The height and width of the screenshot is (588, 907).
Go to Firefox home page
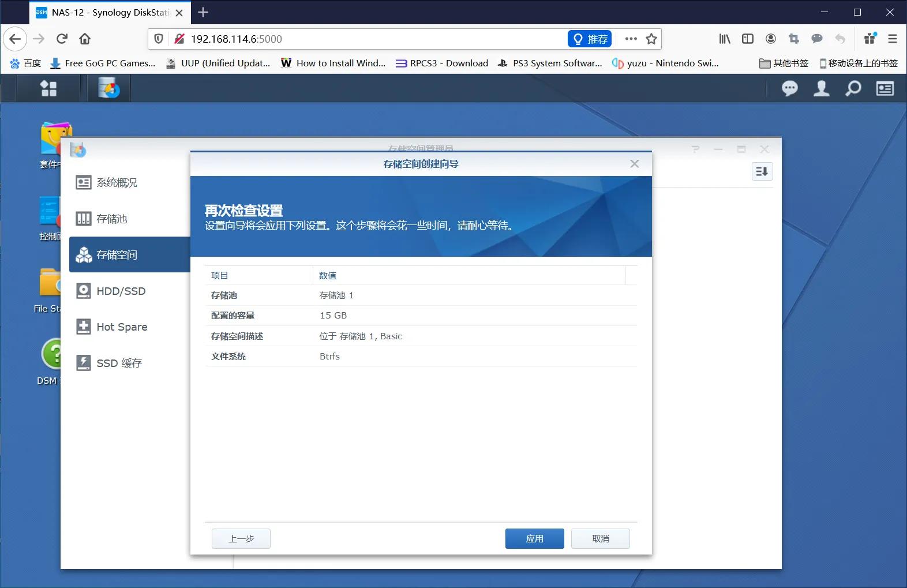tap(85, 39)
